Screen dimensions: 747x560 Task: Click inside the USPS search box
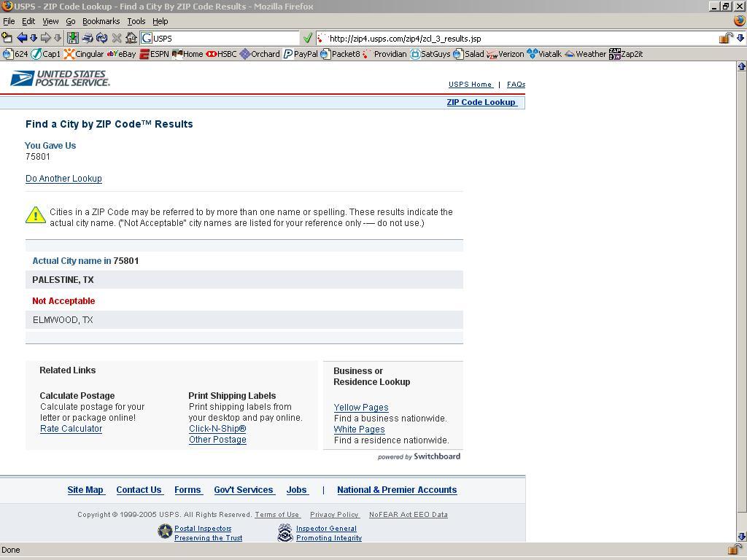(x=225, y=39)
